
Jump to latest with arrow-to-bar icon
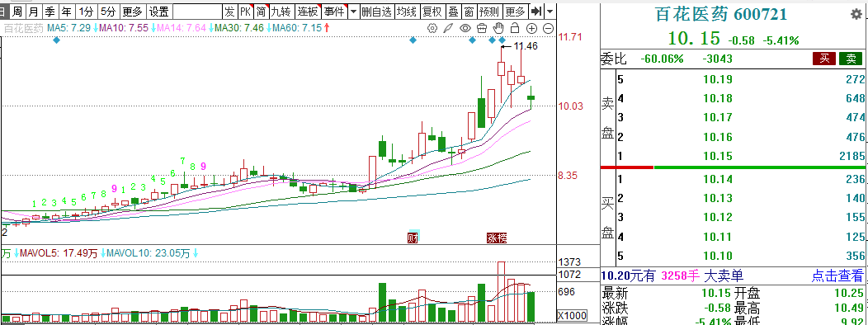pyautogui.click(x=535, y=11)
